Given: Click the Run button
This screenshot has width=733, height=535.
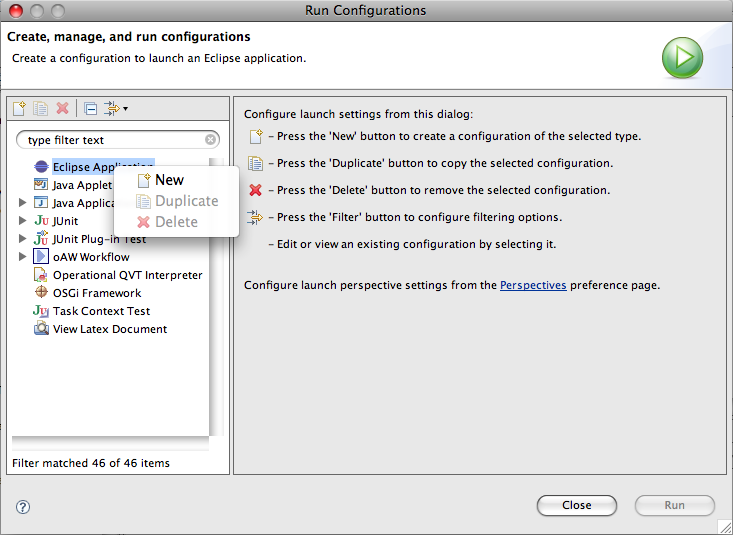Looking at the screenshot, I should pyautogui.click(x=675, y=506).
